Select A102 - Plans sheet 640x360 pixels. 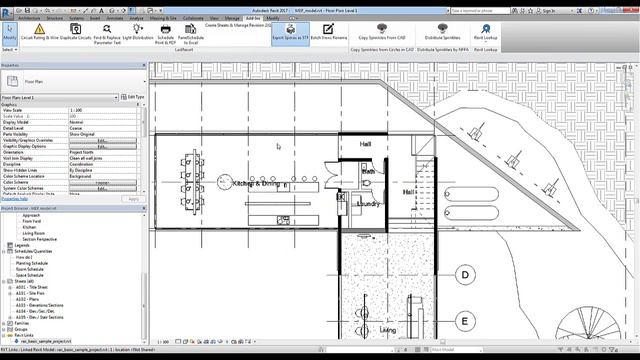click(x=27, y=299)
